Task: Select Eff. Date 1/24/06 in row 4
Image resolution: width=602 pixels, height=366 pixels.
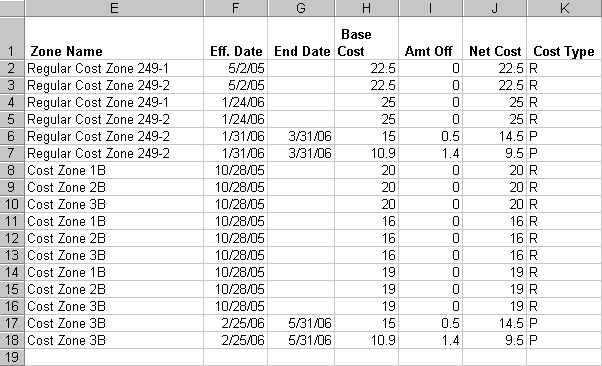Action: coord(235,103)
